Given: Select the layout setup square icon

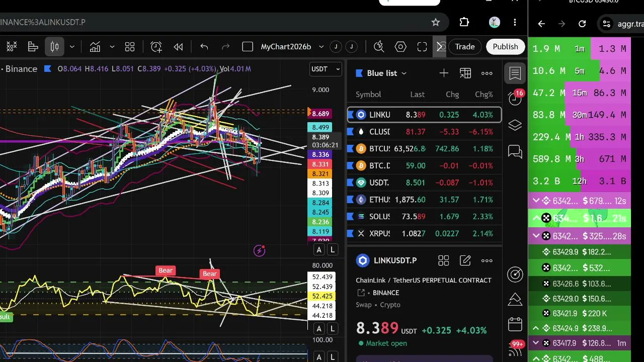Looking at the screenshot, I should [248, 47].
